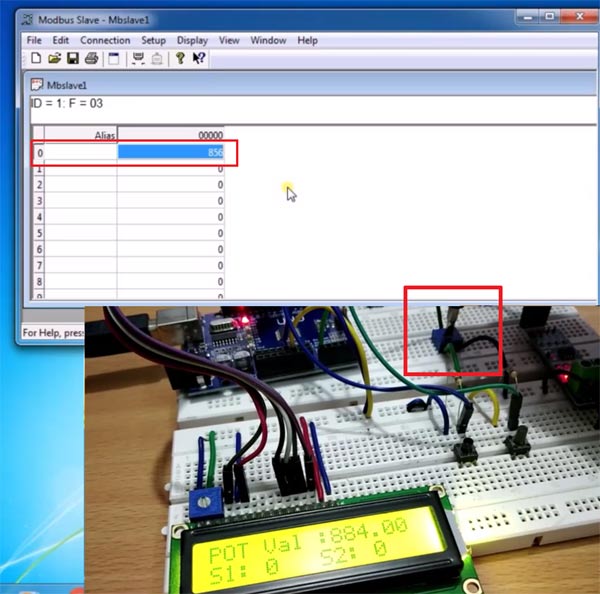
Task: Maximize the Modbus Slave window
Action: tap(549, 16)
